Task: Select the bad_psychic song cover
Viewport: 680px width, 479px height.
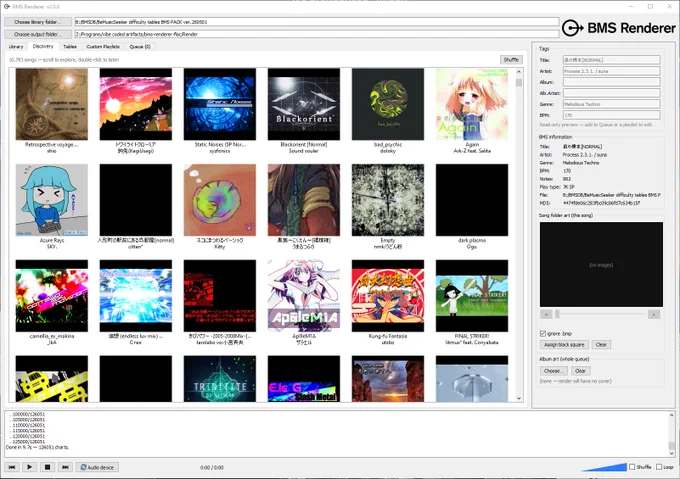Action: 388,104
